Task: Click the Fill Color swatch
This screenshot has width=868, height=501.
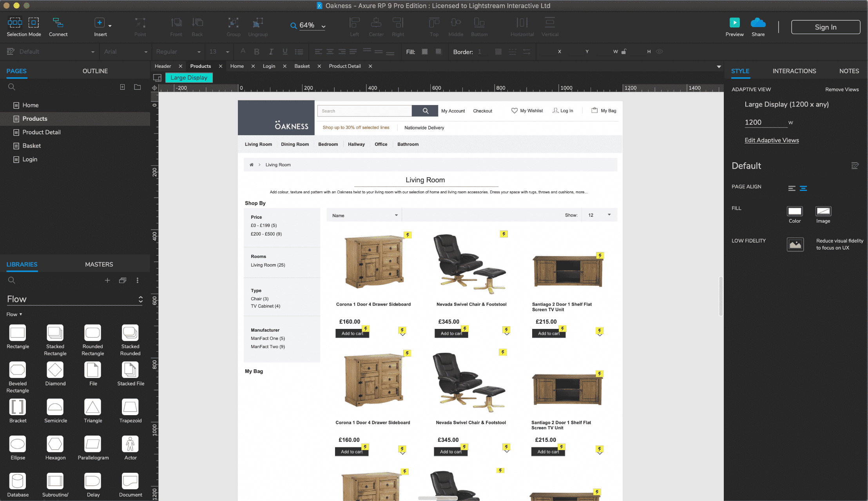Action: pyautogui.click(x=794, y=211)
